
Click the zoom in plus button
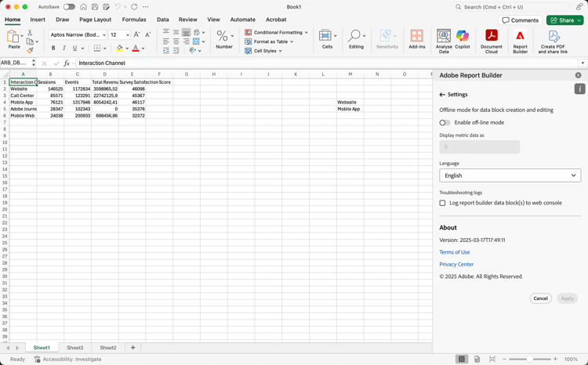point(555,359)
